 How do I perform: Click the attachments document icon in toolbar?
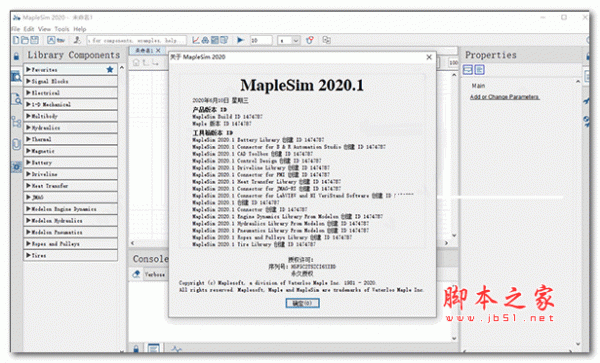224,40
